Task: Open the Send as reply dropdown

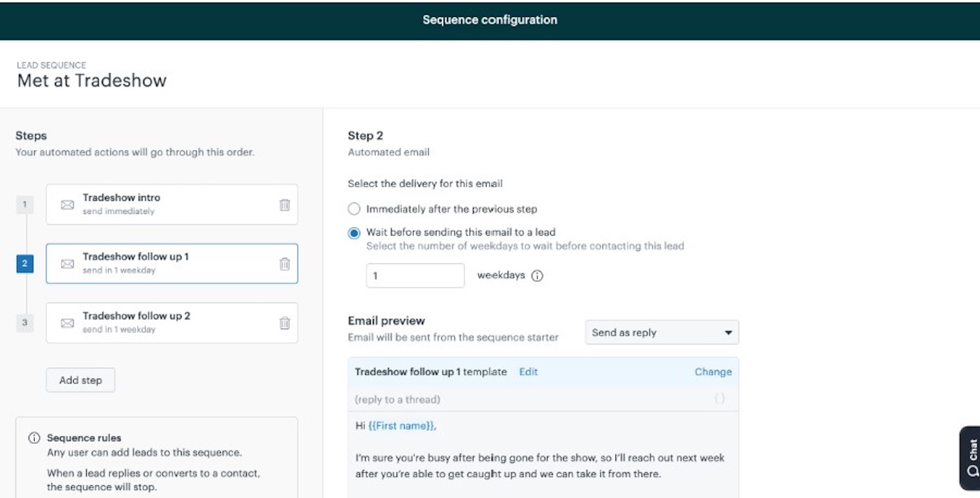Action: click(662, 332)
